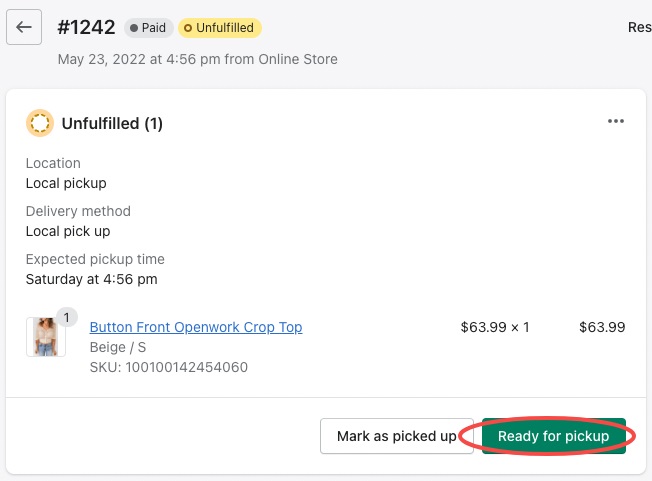Click the Unfulfilled (1) card heading
The image size is (652, 481).
(112, 124)
